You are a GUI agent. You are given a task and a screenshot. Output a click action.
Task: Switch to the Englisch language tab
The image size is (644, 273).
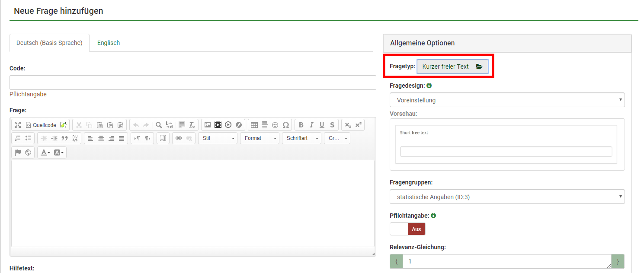point(109,43)
